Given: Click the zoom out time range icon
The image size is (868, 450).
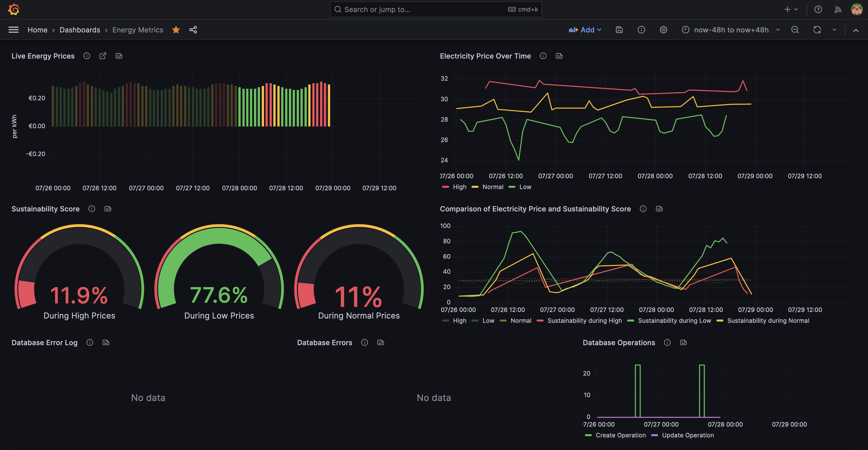Looking at the screenshot, I should (795, 30).
